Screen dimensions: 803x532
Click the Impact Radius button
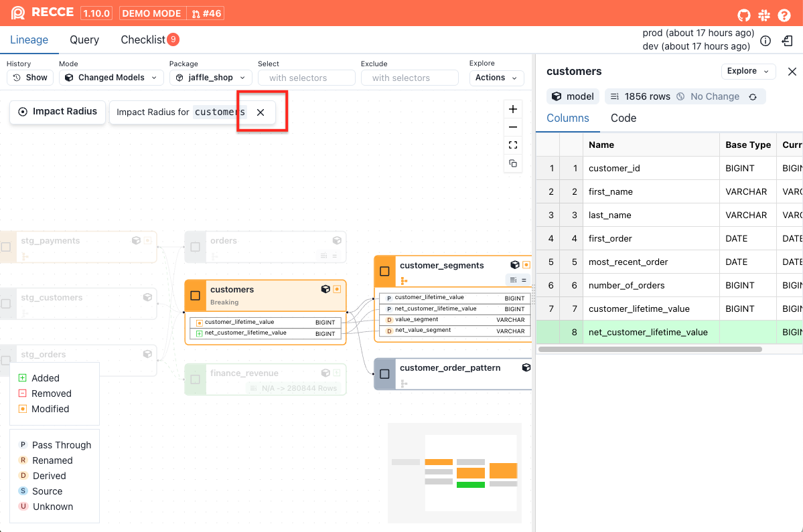tap(58, 112)
